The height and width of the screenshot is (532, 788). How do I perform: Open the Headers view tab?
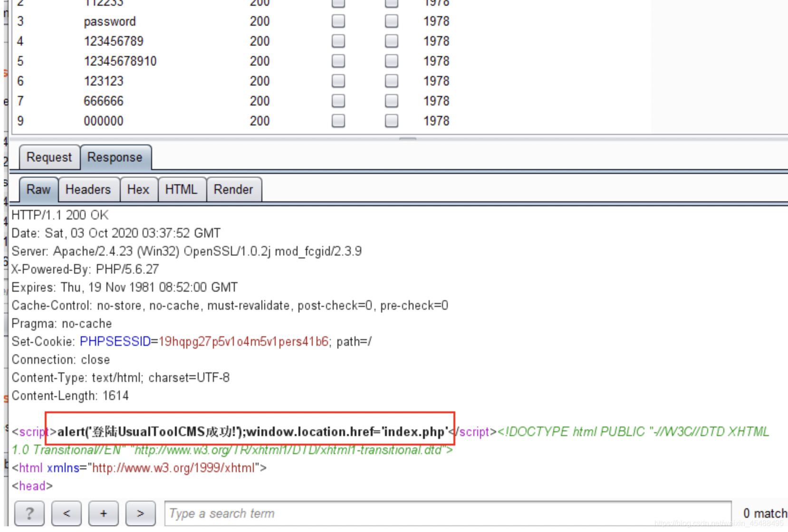(88, 190)
